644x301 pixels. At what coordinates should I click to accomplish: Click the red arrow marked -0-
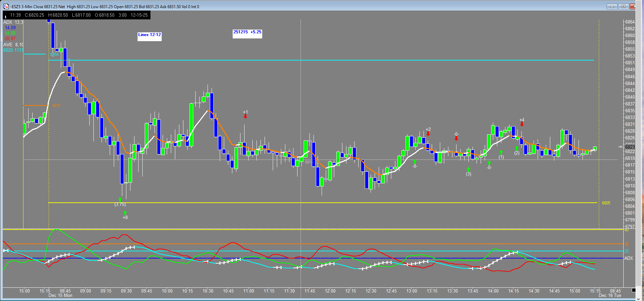click(456, 138)
